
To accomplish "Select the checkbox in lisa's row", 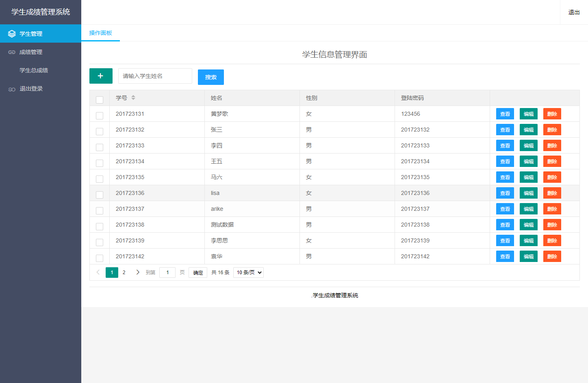I will (x=100, y=195).
